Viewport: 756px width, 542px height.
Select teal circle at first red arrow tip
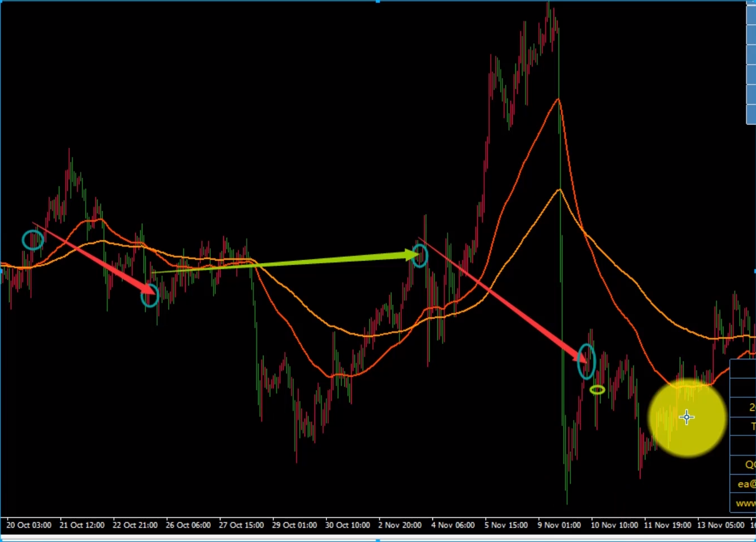pyautogui.click(x=150, y=295)
